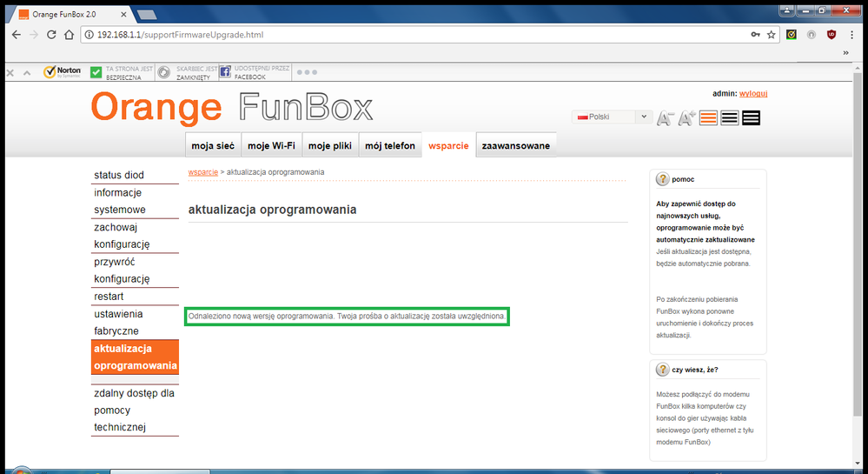The image size is (868, 474).
Task: Expand hidden bookmarks with double chevron
Action: [x=846, y=53]
